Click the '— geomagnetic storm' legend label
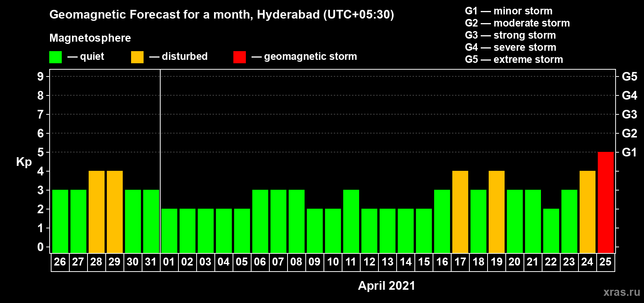The width and height of the screenshot is (644, 303). point(304,56)
